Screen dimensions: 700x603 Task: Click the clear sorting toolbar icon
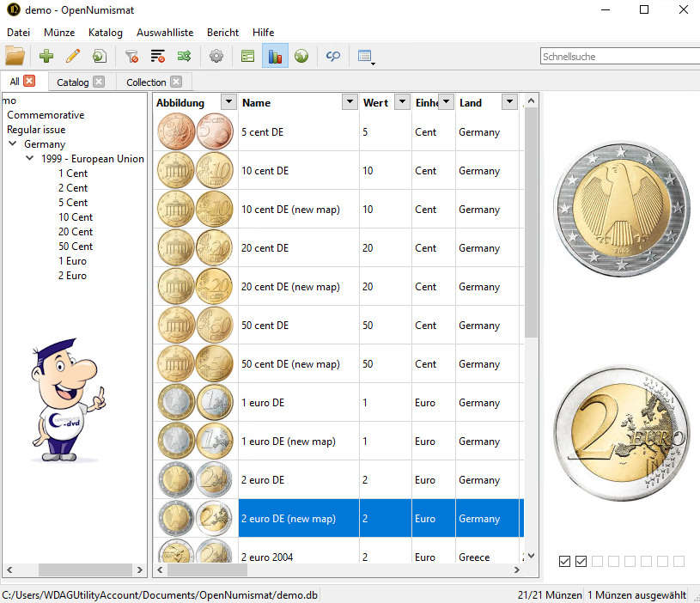pos(158,57)
